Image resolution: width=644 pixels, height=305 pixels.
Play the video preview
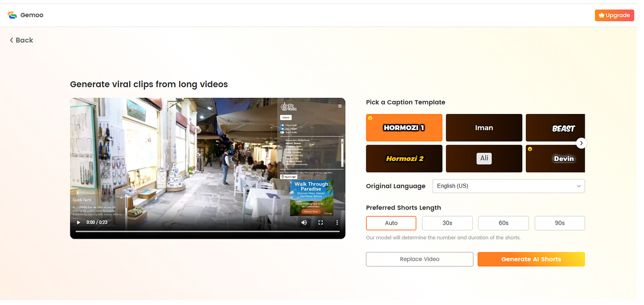78,222
